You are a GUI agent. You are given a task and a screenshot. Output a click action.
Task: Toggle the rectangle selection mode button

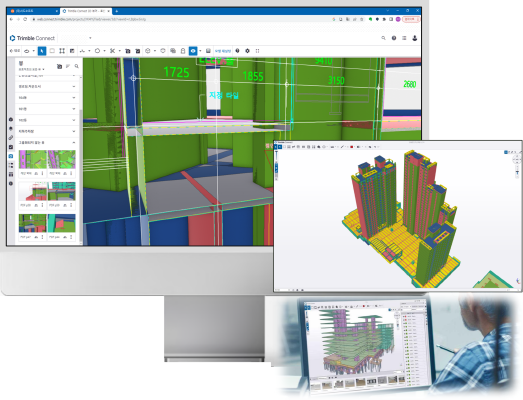pyautogui.click(x=52, y=51)
